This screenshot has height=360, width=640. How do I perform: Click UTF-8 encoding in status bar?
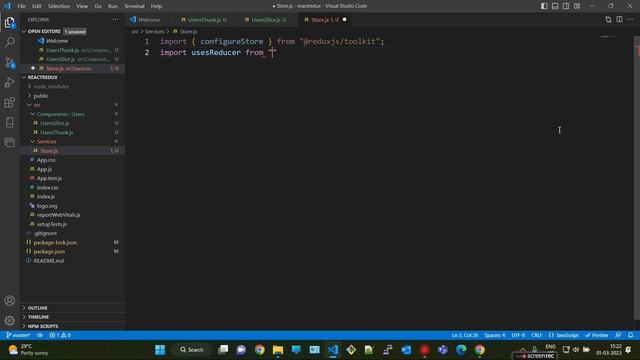[x=518, y=335]
